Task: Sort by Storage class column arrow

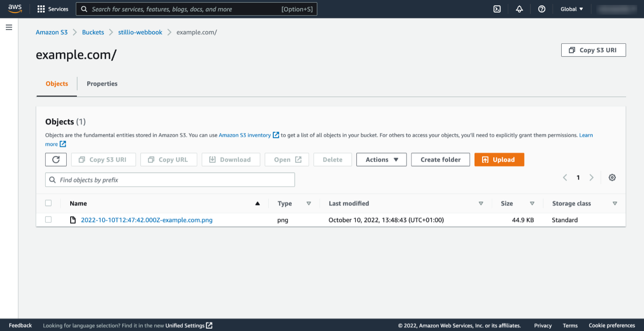Action: (x=615, y=204)
